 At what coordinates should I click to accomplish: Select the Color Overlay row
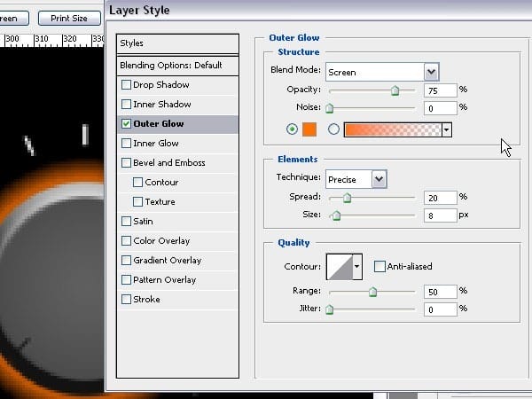177,241
